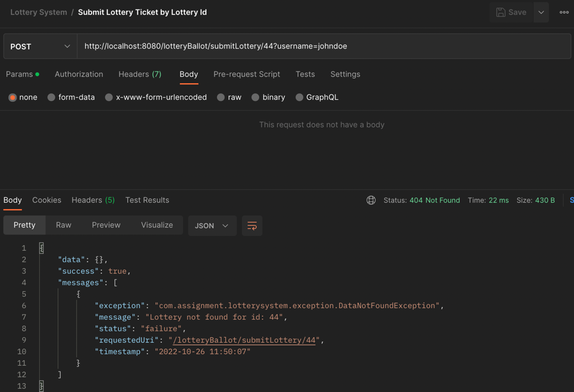This screenshot has width=574, height=392.
Task: Open the response Cookies tab
Action: tap(47, 200)
